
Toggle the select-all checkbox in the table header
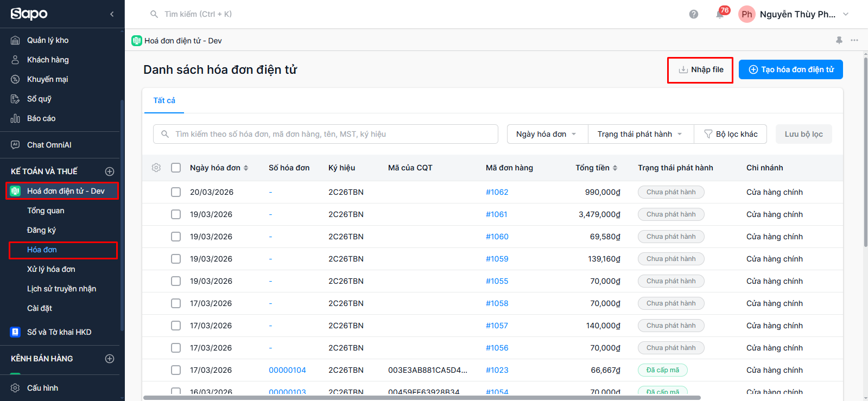click(176, 168)
